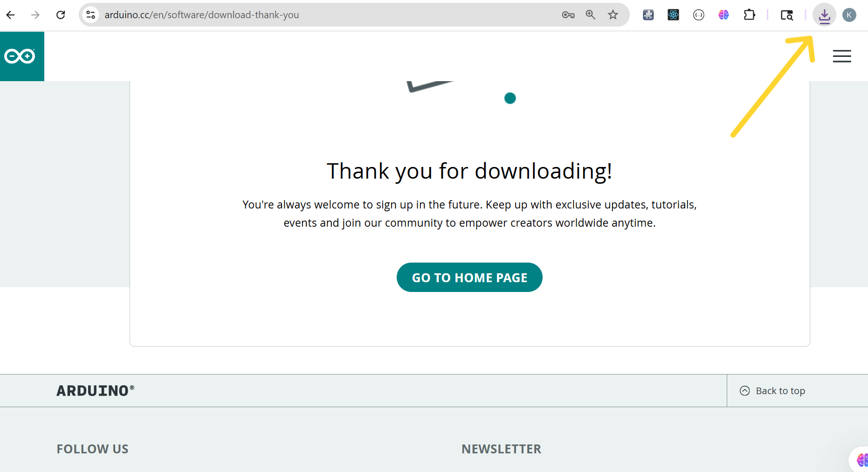868x472 pixels.
Task: Open saved passwords key icon
Action: click(x=568, y=15)
